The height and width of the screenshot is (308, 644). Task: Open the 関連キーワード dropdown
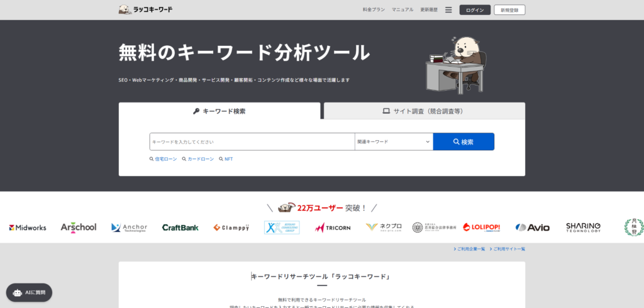coord(394,141)
